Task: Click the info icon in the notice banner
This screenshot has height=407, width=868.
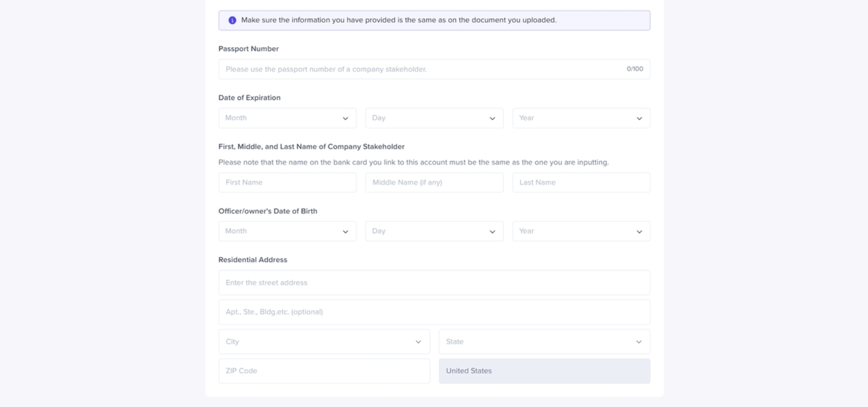Action: click(232, 20)
